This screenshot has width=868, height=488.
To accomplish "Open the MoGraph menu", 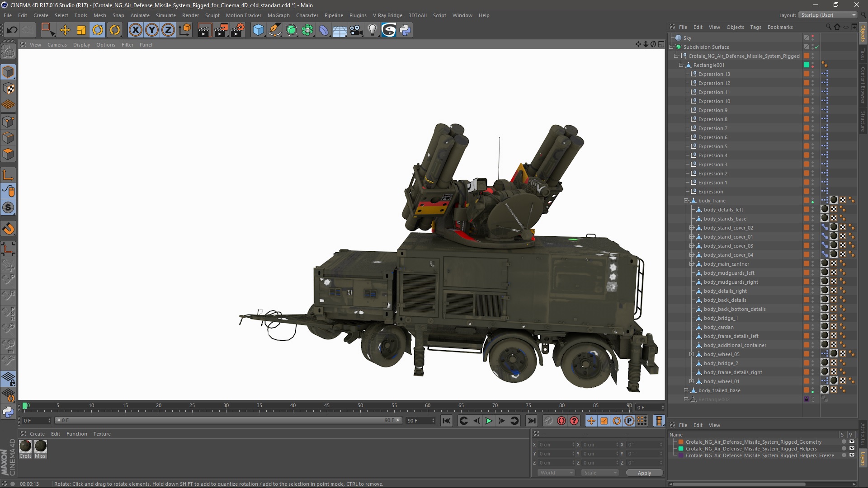I will pyautogui.click(x=278, y=15).
